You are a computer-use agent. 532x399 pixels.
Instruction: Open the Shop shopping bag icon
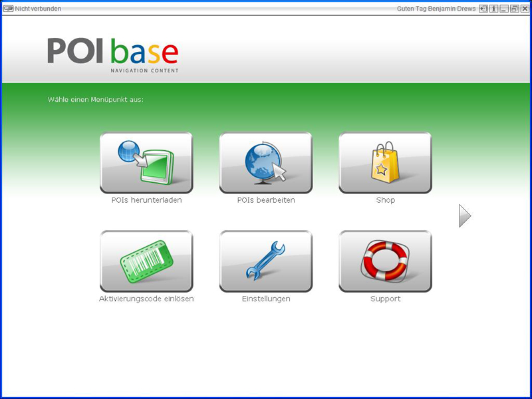tap(386, 162)
